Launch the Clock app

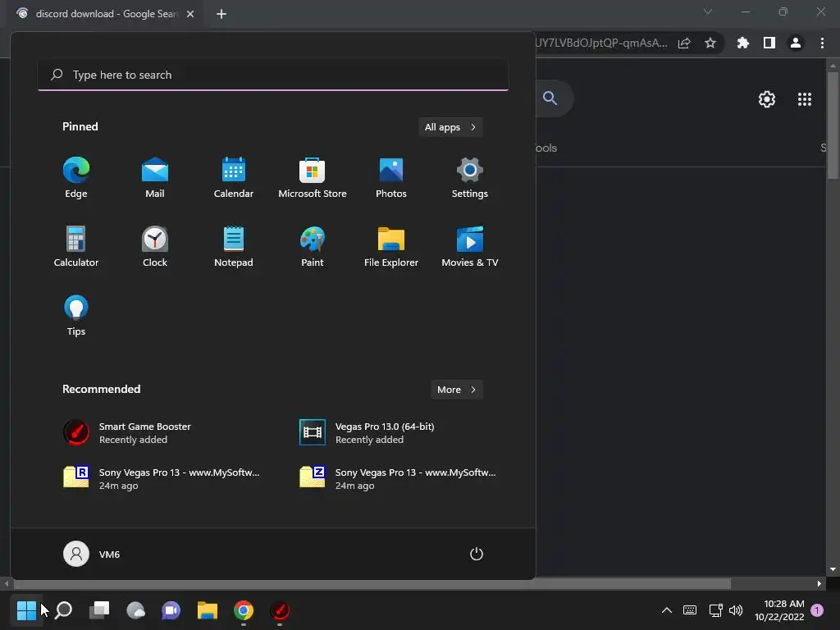coord(155,246)
